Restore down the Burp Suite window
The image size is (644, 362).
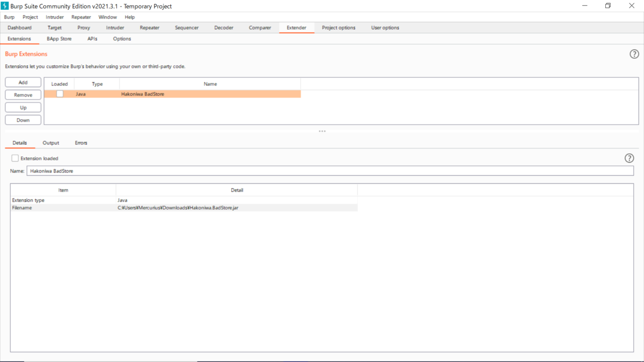(608, 6)
